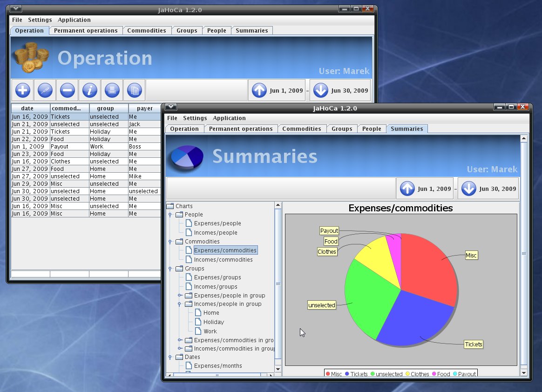The image size is (542, 392).
Task: Open the Settings menu in the Summaries window
Action: click(x=195, y=118)
